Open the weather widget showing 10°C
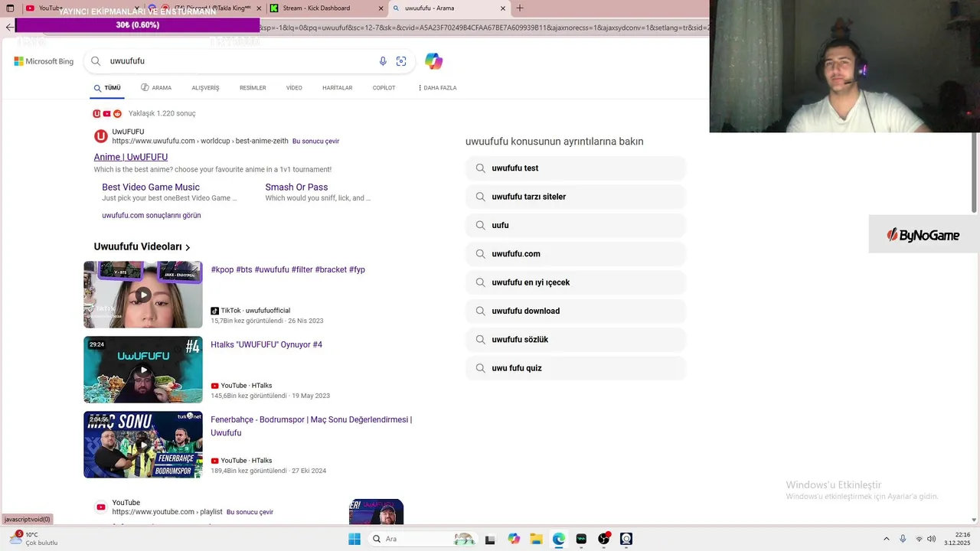980x551 pixels. click(x=33, y=539)
